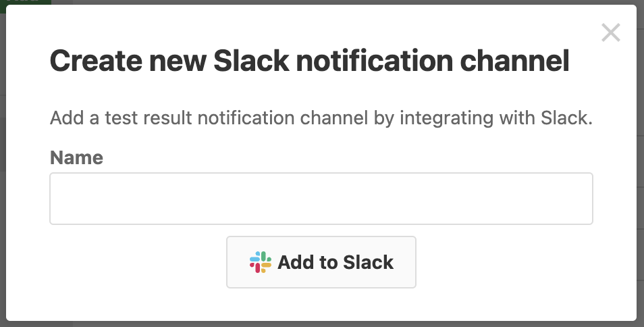The height and width of the screenshot is (327, 644).
Task: Place cursor in the empty channel name box
Action: [x=321, y=199]
